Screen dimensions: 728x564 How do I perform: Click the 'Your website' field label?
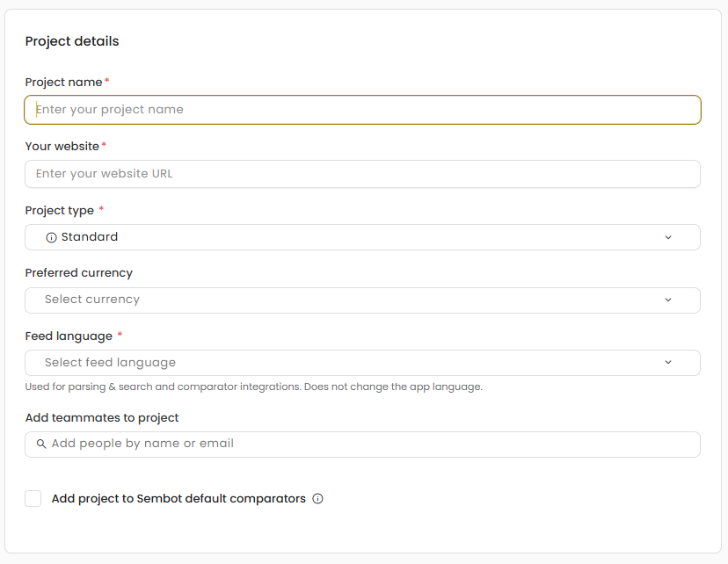pos(62,147)
